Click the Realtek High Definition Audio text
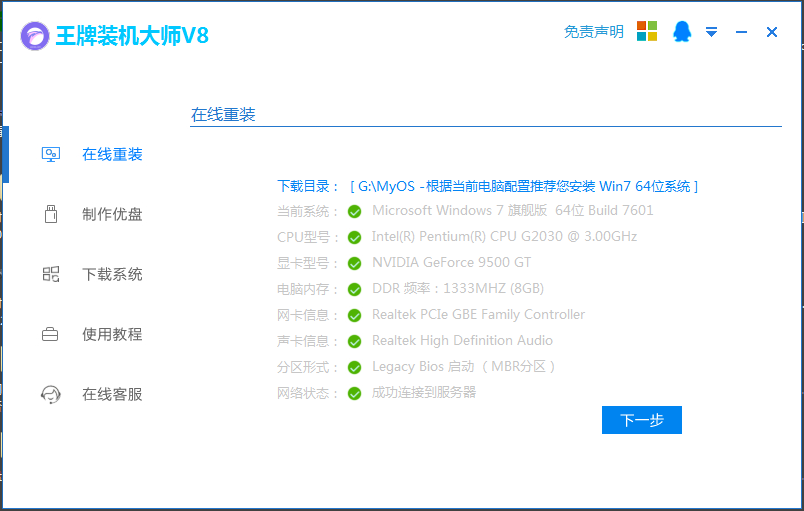Viewport: 804px width, 511px height. (463, 340)
